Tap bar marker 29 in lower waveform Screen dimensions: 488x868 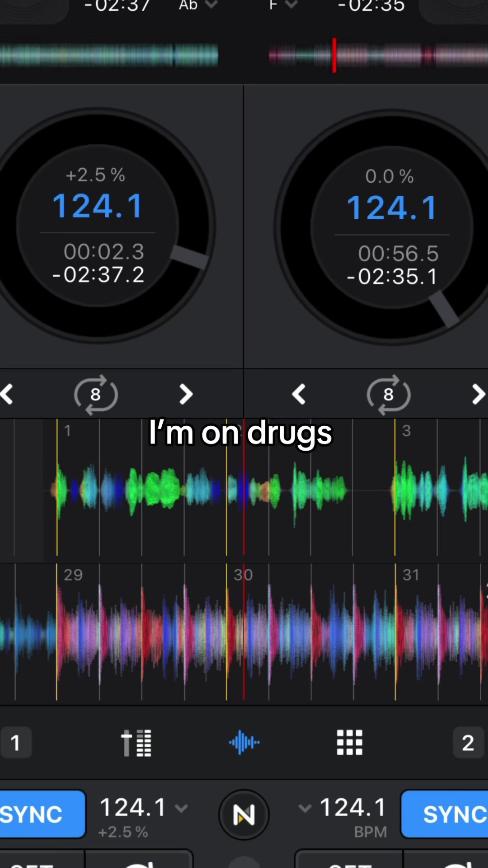[73, 575]
